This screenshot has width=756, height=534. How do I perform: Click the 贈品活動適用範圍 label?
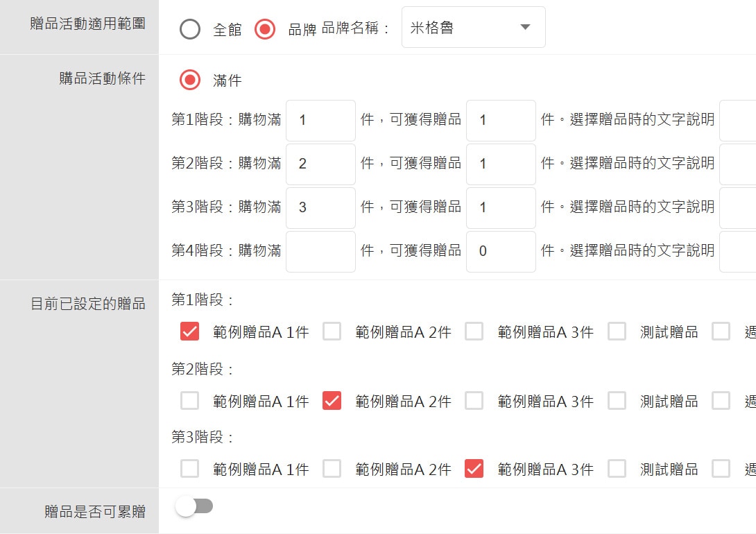tap(88, 24)
